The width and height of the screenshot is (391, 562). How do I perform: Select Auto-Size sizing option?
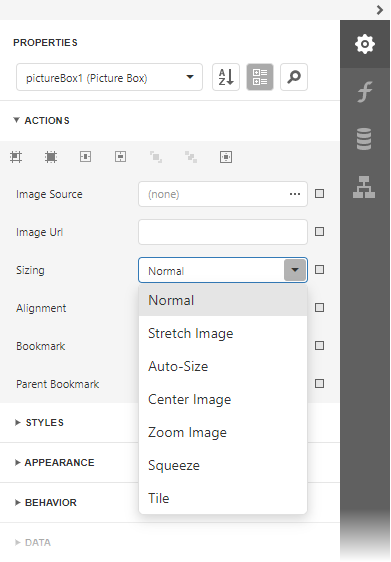[223, 366]
